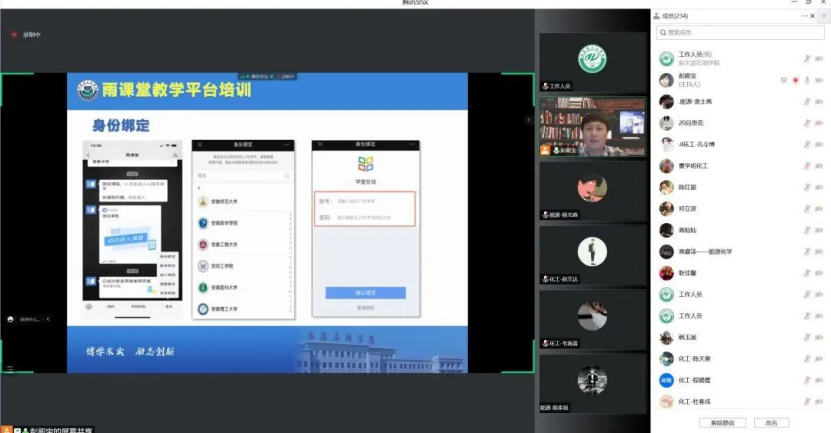Click 身份绑定 heading on shared slide
The height and width of the screenshot is (433, 831).
(x=121, y=126)
